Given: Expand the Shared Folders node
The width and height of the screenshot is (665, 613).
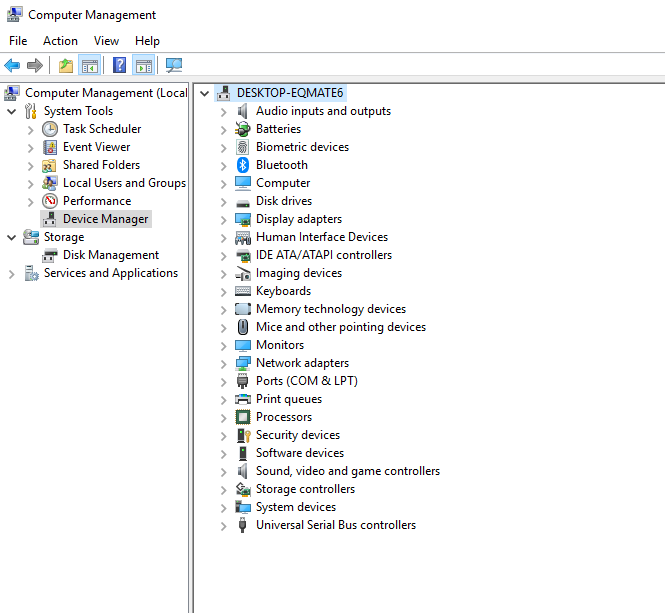Looking at the screenshot, I should coord(31,166).
